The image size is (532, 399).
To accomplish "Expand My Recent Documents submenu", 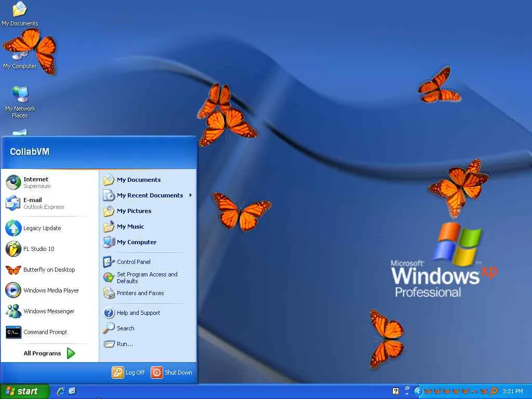I will coord(148,195).
